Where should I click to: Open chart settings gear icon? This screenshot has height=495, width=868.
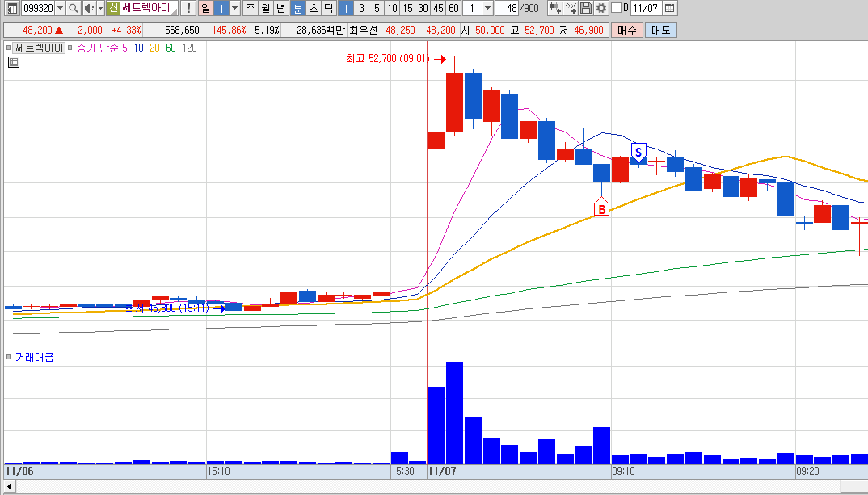[600, 8]
